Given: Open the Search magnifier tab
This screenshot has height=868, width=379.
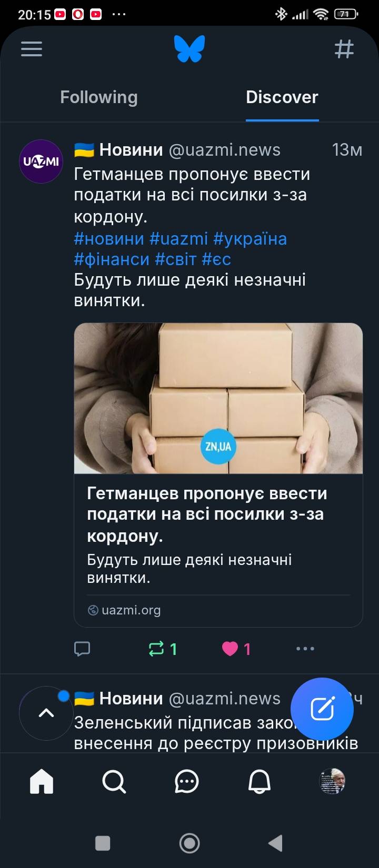Looking at the screenshot, I should pyautogui.click(x=114, y=781).
